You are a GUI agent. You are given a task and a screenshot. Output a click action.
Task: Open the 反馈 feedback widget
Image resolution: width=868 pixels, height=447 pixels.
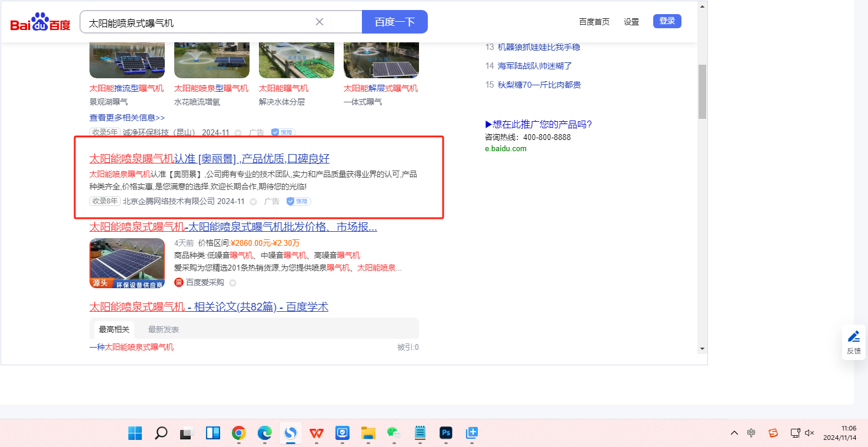click(x=853, y=342)
